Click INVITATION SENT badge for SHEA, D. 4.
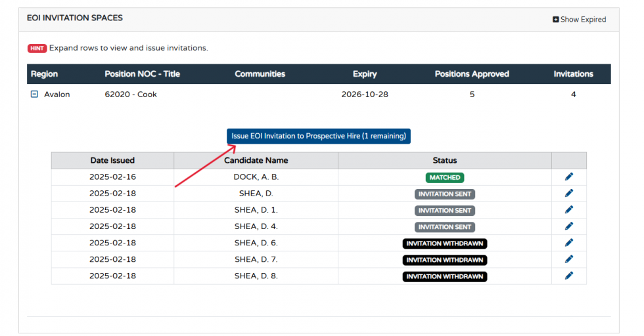The height and width of the screenshot is (336, 644). (x=445, y=227)
